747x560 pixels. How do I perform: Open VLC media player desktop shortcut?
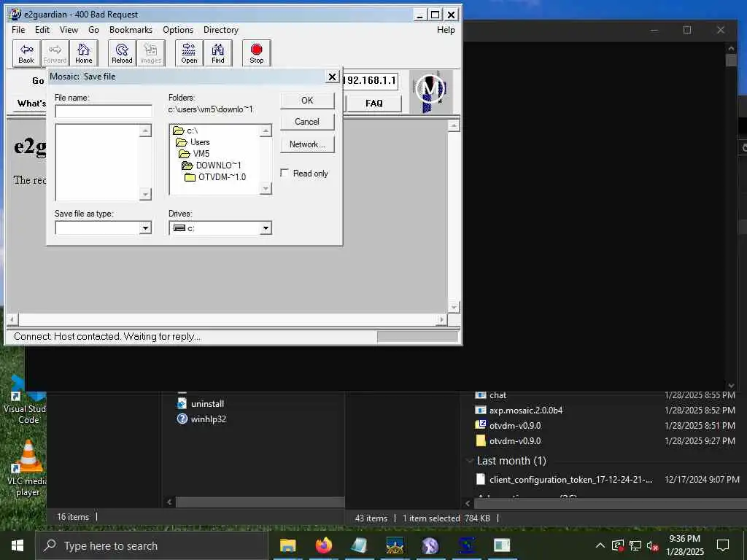coord(28,468)
